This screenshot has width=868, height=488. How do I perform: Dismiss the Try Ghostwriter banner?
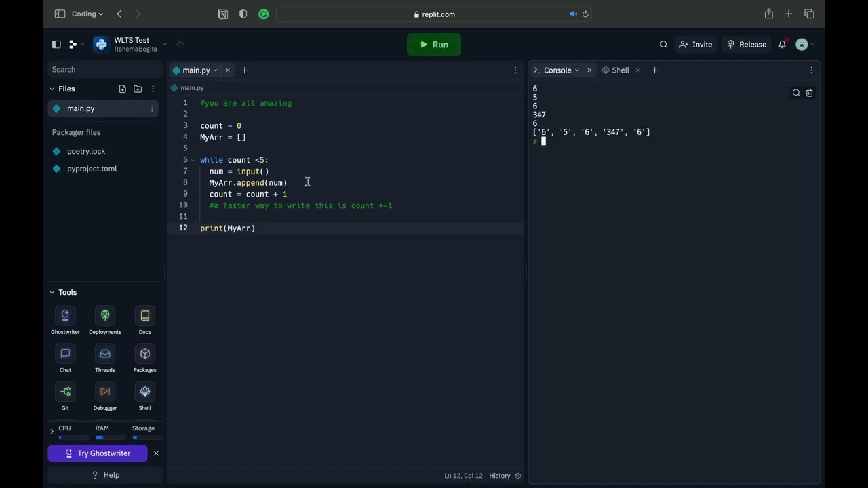point(157,453)
